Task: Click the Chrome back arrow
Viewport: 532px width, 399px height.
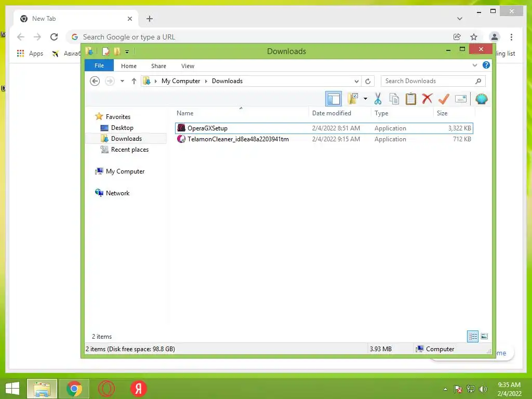Action: coord(21,37)
